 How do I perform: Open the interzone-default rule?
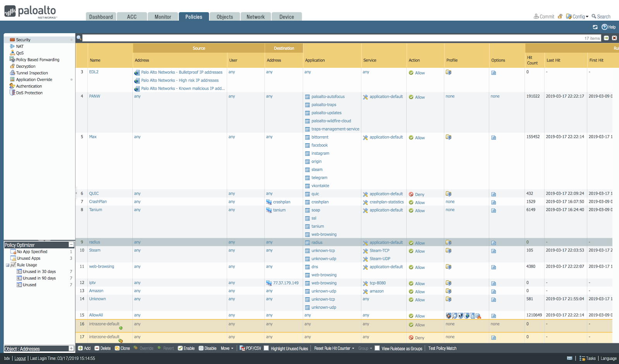(104, 337)
